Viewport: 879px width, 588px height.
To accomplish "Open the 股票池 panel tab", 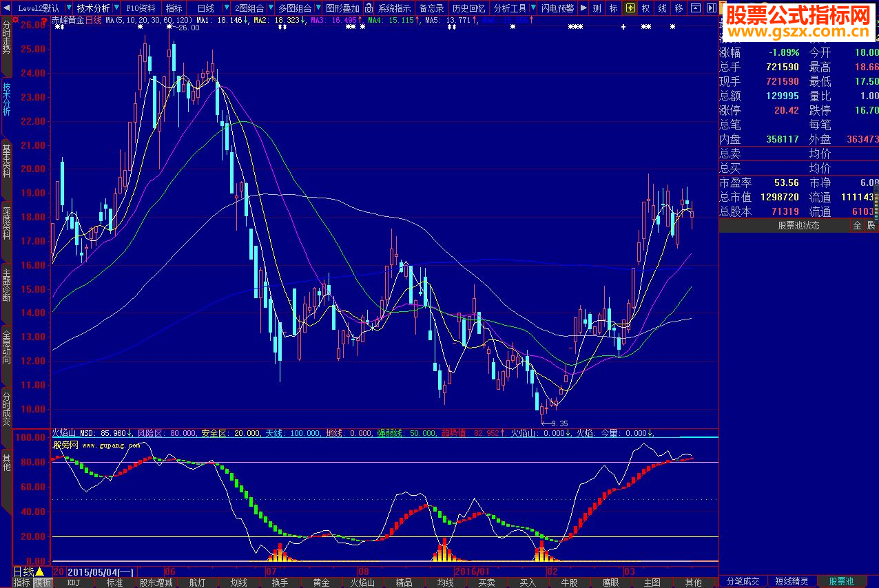I will 841,582.
